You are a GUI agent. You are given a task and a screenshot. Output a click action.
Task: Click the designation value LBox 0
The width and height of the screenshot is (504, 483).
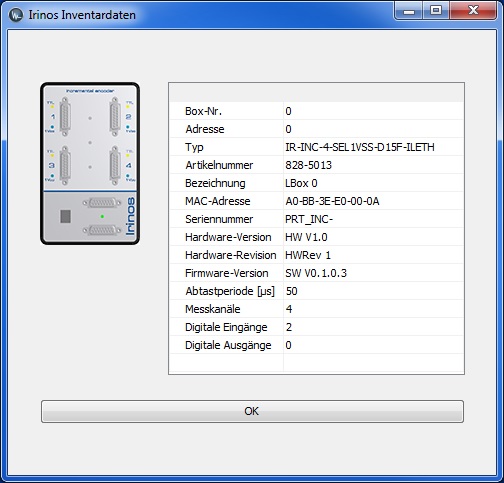[x=301, y=183]
